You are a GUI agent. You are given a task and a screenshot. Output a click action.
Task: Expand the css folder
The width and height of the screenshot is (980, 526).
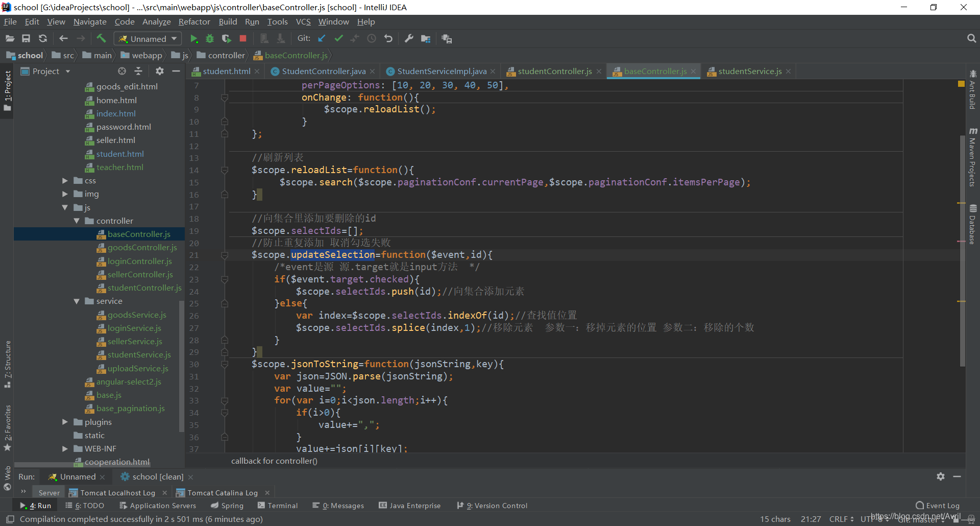click(x=65, y=181)
